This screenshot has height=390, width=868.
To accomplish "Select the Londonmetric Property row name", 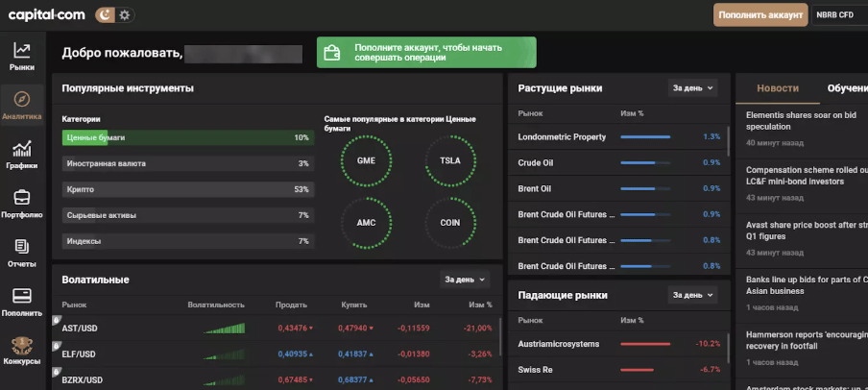I will [562, 136].
